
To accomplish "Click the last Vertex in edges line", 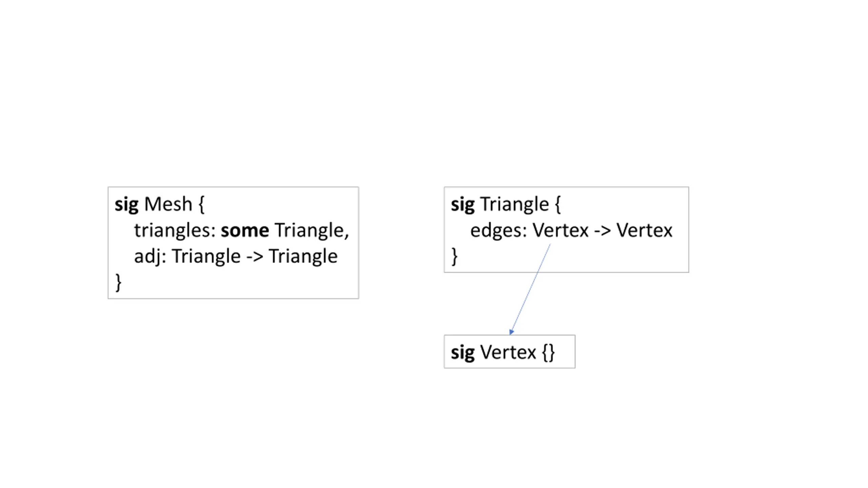I will (644, 230).
